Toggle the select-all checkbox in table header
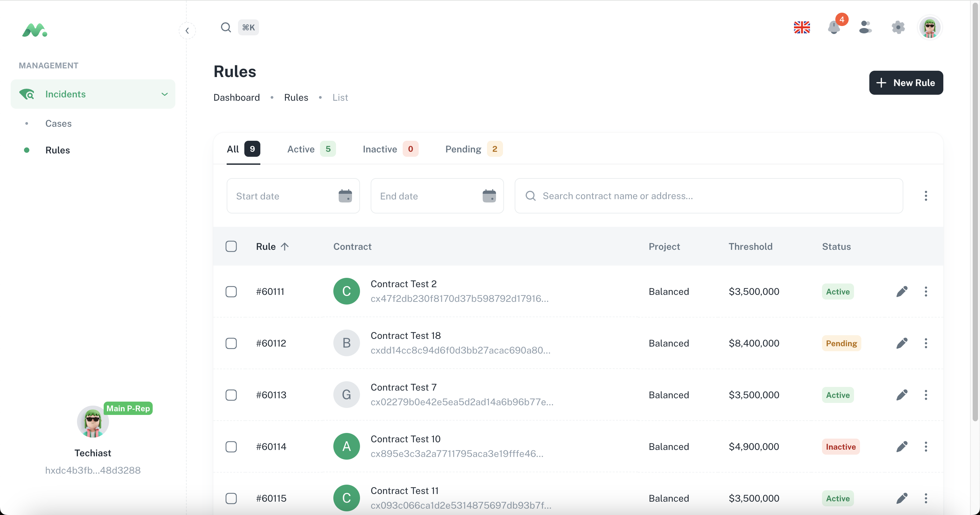 click(231, 246)
